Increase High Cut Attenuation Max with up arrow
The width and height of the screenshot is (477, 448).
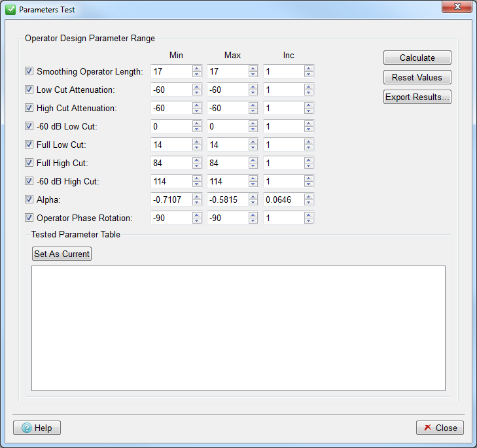(x=253, y=105)
